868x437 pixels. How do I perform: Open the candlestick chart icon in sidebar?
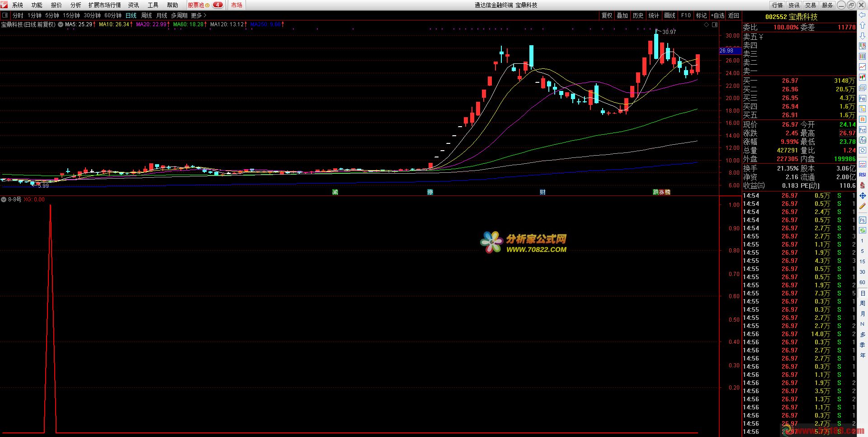tap(862, 77)
